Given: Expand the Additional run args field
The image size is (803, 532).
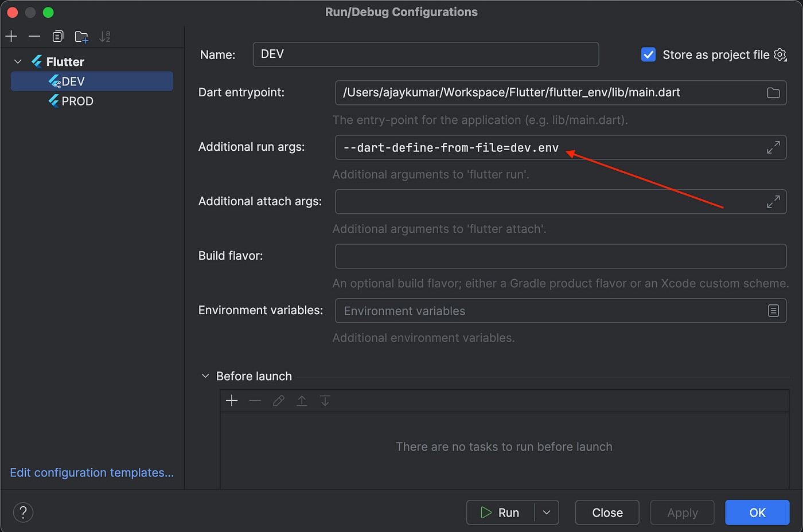Looking at the screenshot, I should point(773,147).
